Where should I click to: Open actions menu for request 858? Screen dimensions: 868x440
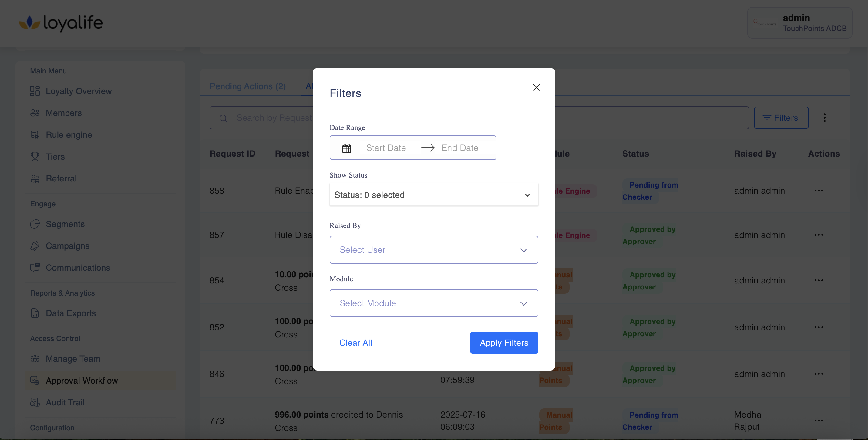click(819, 191)
